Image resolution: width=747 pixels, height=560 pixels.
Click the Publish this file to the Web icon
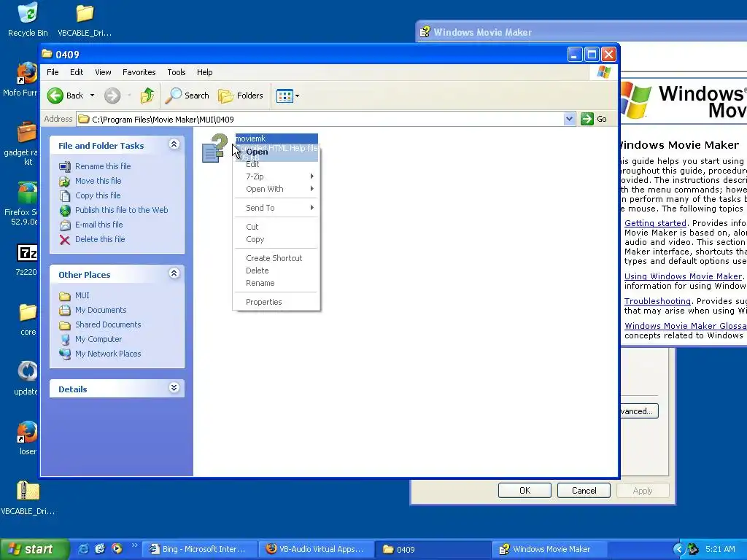[x=65, y=210]
